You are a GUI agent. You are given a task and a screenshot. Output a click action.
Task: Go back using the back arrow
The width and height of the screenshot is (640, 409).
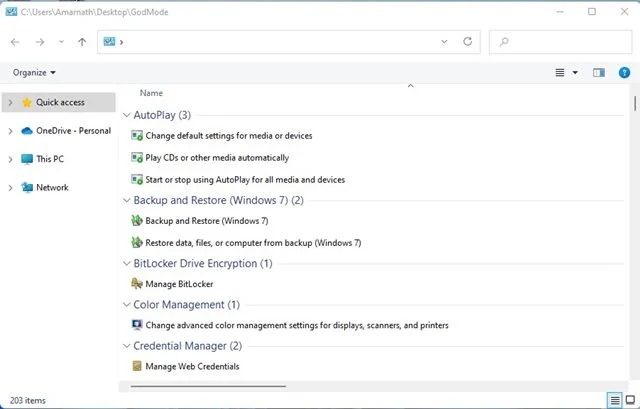(x=15, y=42)
